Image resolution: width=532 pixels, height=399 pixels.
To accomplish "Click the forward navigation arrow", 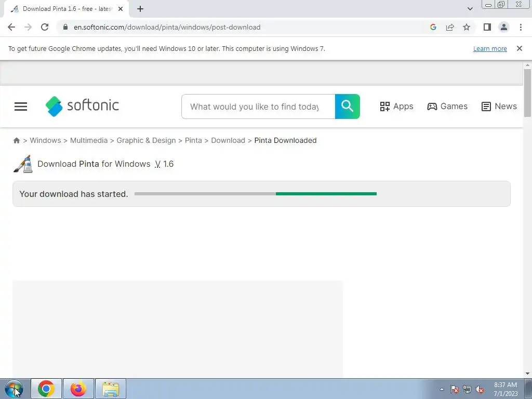I will [28, 27].
